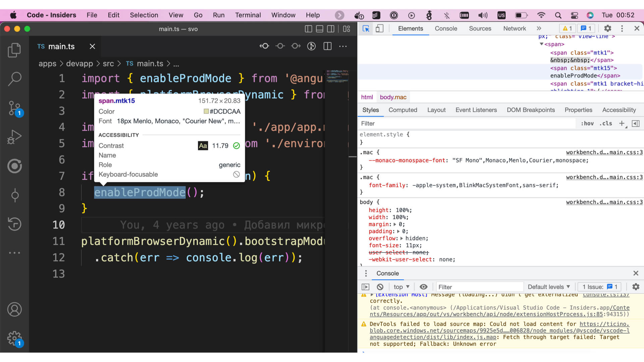Toggle the .cls class editor button

pos(606,123)
